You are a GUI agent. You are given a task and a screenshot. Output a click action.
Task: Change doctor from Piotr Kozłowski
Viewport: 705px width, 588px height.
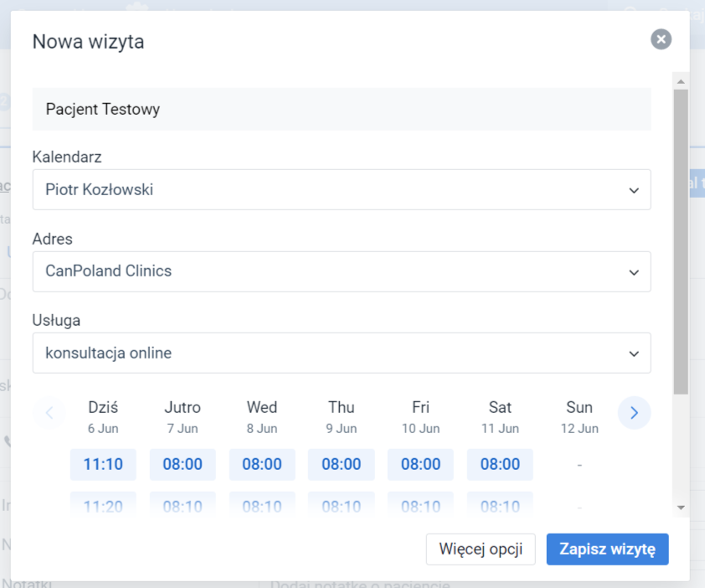point(342,189)
